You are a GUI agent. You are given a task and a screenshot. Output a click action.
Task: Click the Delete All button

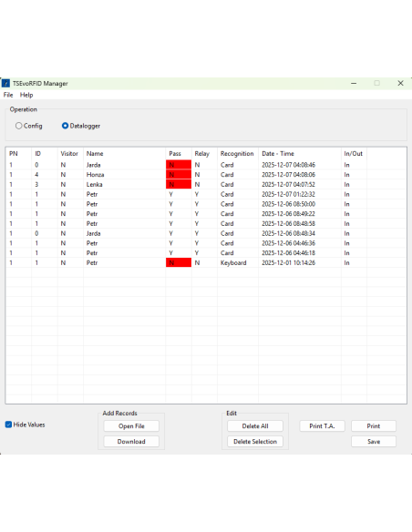coord(255,426)
